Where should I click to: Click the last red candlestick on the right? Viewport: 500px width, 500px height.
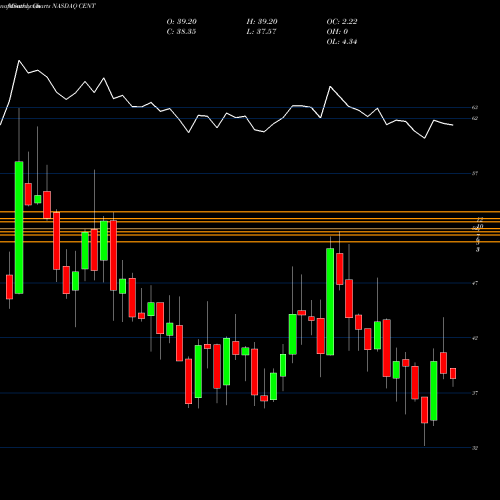pyautogui.click(x=453, y=373)
